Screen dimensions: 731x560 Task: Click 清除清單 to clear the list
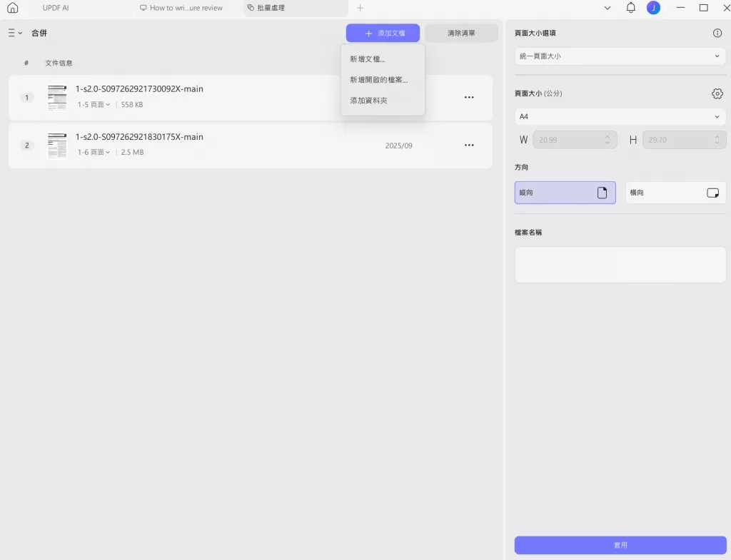[460, 33]
